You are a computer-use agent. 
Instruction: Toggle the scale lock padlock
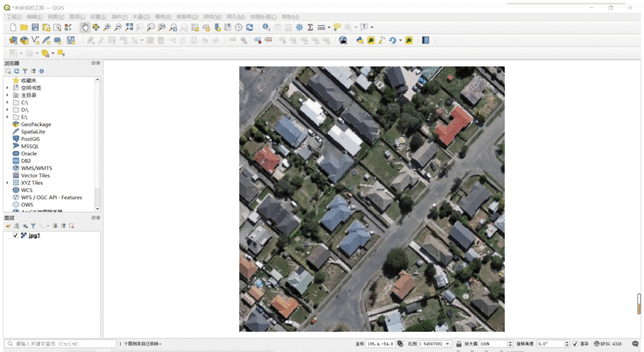[459, 344]
